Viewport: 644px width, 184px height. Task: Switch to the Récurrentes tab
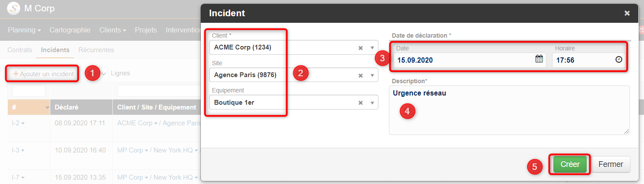pos(96,50)
